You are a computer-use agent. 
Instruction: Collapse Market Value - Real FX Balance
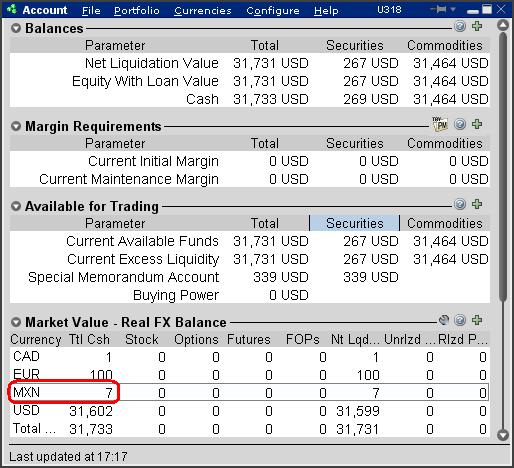point(16,322)
